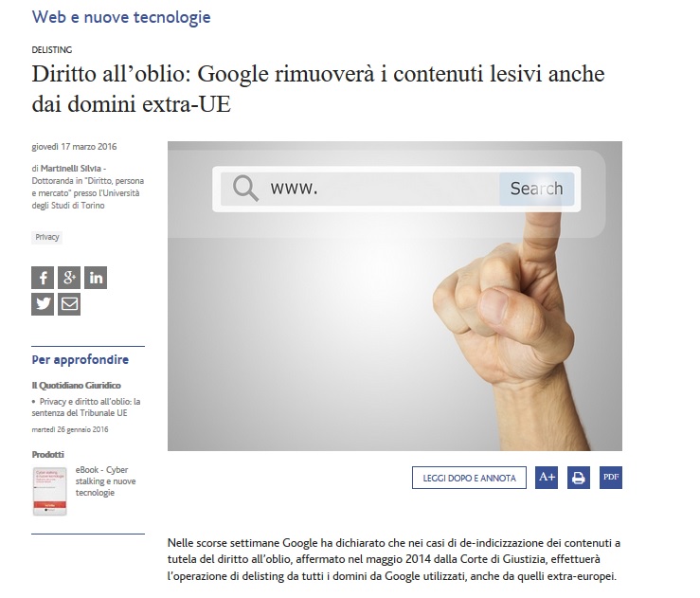Viewport: 700px width, 598px height.
Task: Share article on LinkedIn
Action: point(96,278)
